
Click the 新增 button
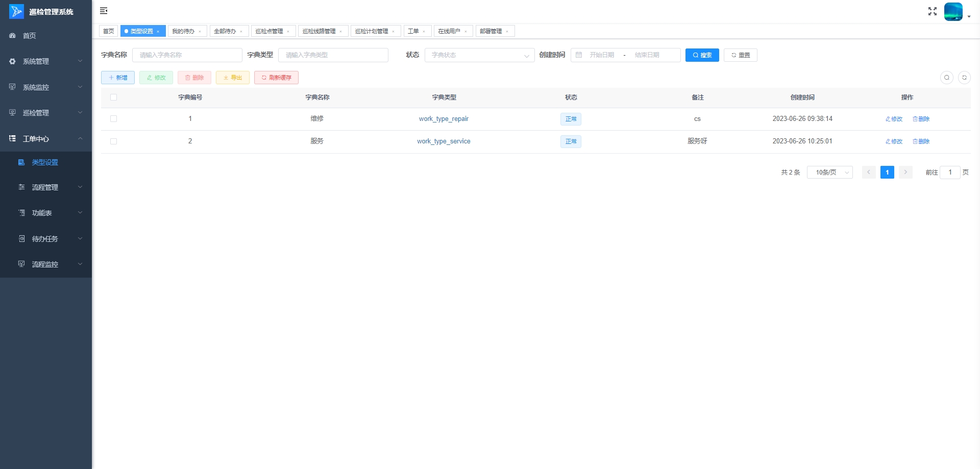pyautogui.click(x=118, y=78)
